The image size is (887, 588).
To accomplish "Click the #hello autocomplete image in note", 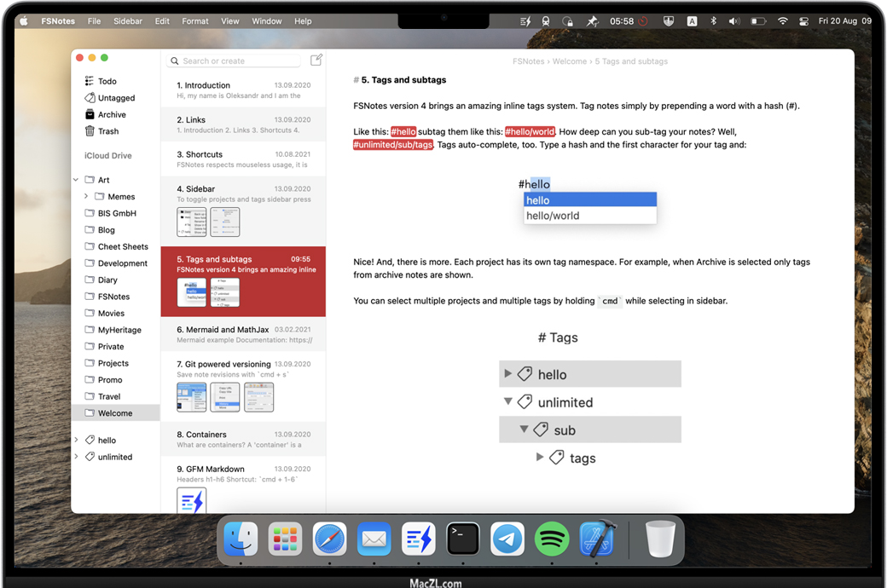I will [587, 201].
